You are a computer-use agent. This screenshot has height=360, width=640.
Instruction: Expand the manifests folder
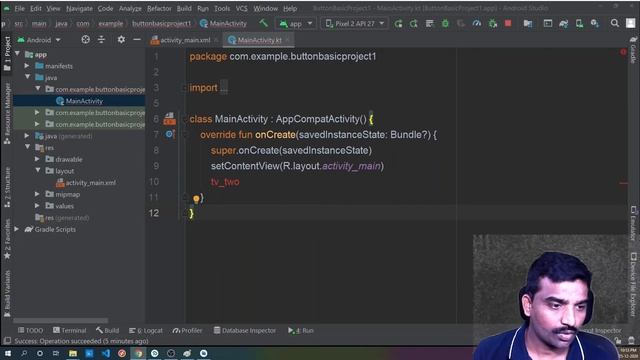coord(27,66)
